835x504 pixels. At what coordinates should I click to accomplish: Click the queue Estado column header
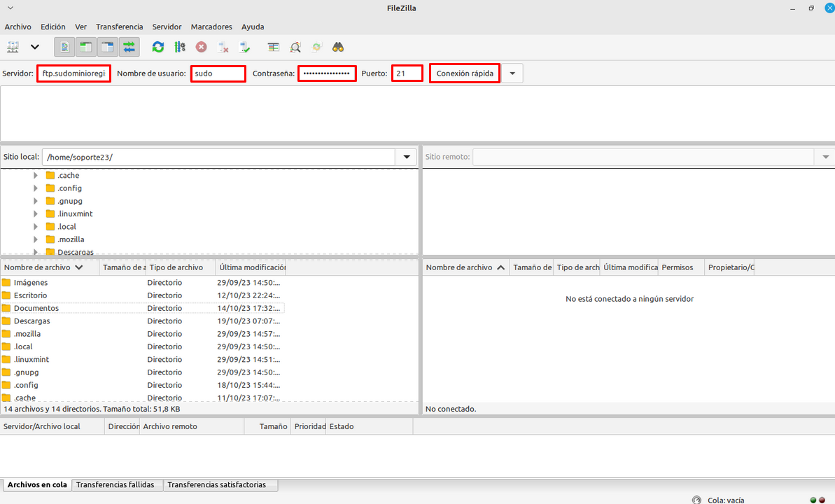coord(370,426)
